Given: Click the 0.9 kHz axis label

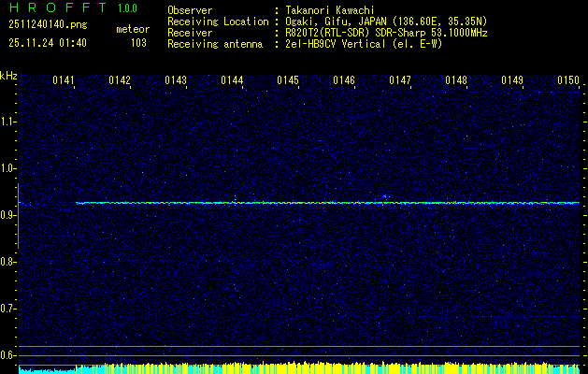Looking at the screenshot, I should pyautogui.click(x=7, y=215).
